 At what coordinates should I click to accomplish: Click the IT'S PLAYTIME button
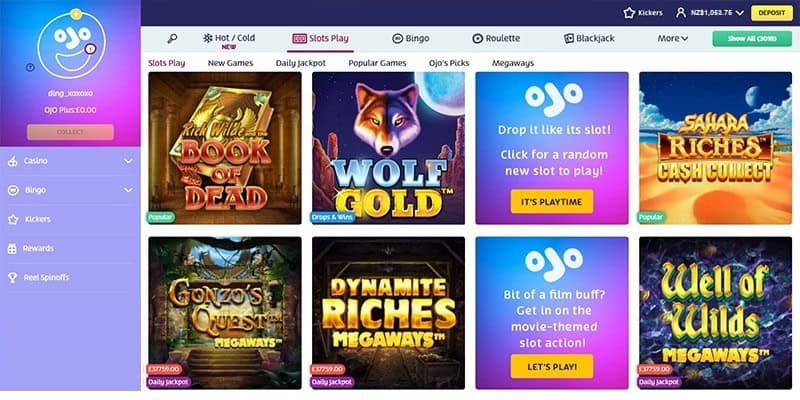pos(552,202)
